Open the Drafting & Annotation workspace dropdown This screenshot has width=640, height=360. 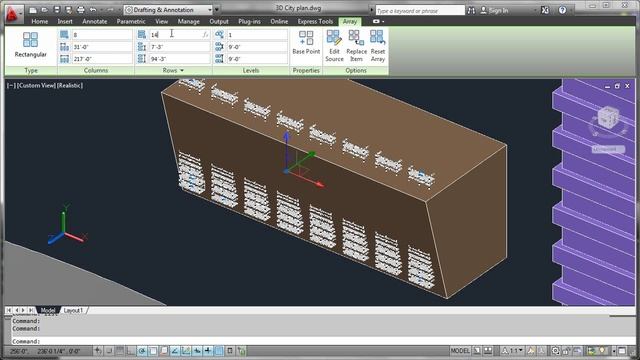(x=168, y=10)
